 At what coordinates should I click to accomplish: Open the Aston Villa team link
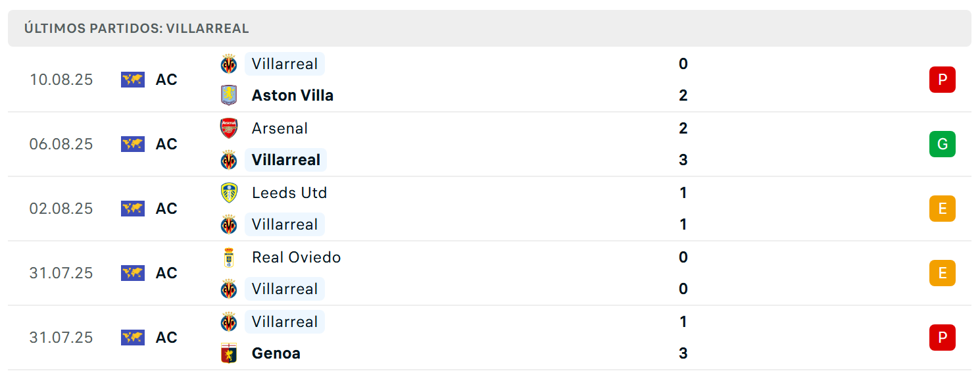click(293, 95)
